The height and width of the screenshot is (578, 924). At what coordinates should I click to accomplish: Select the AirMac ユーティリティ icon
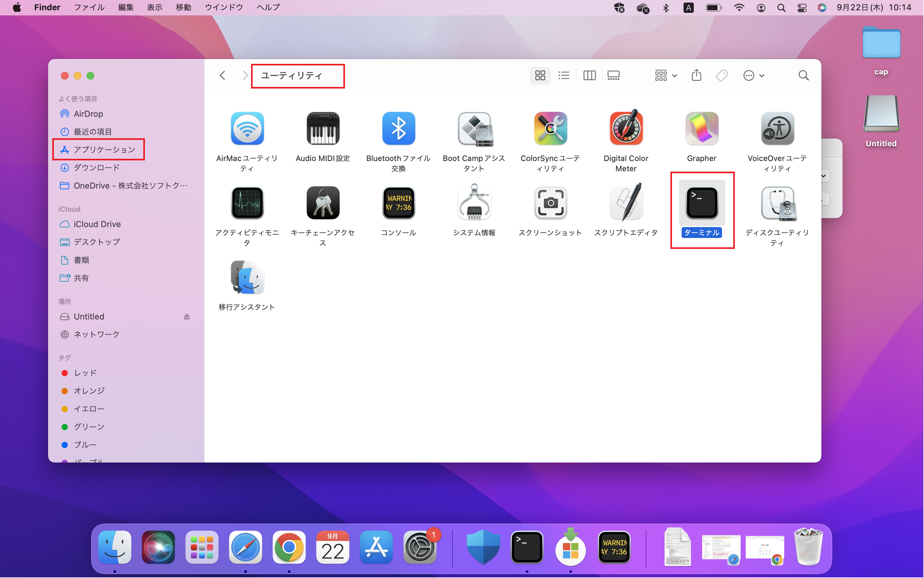(x=247, y=128)
